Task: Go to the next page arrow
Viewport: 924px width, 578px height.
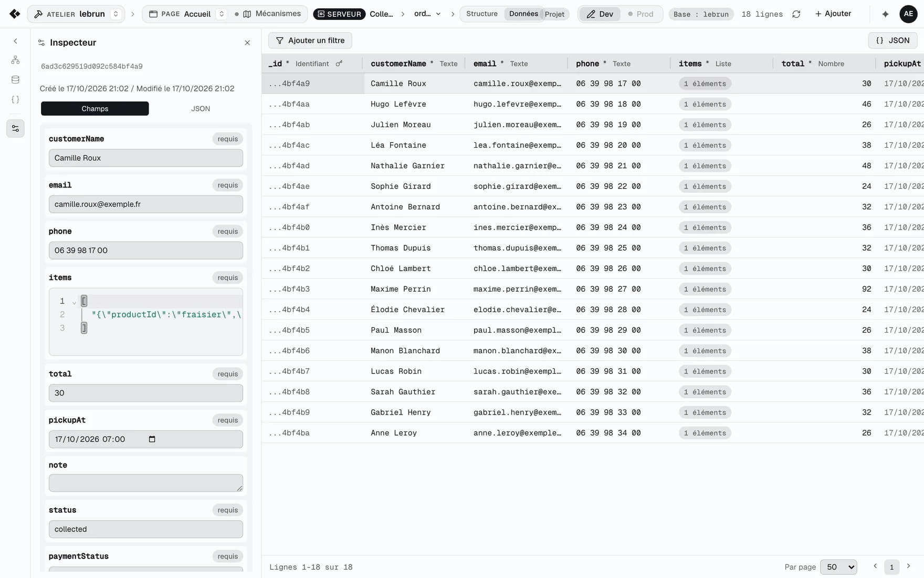Action: click(x=908, y=566)
